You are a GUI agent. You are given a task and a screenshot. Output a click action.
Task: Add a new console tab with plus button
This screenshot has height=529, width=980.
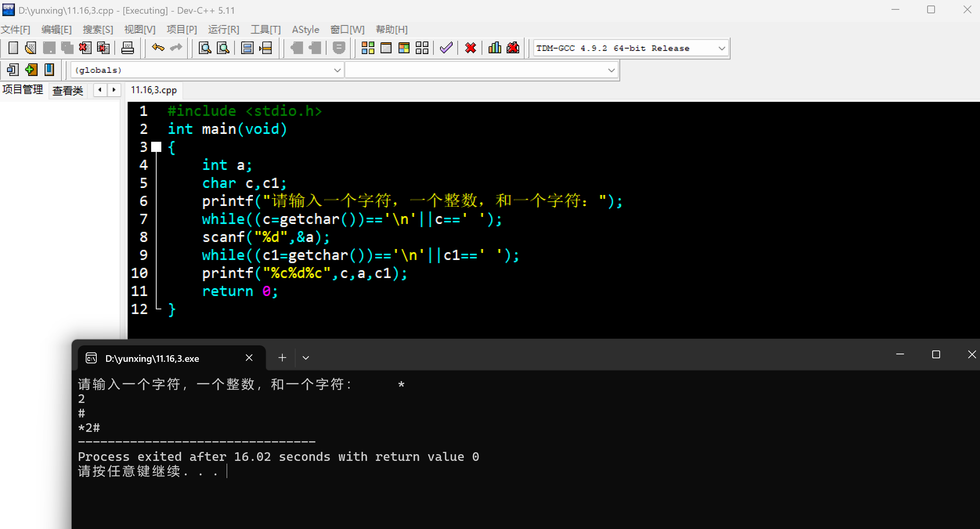coord(282,357)
